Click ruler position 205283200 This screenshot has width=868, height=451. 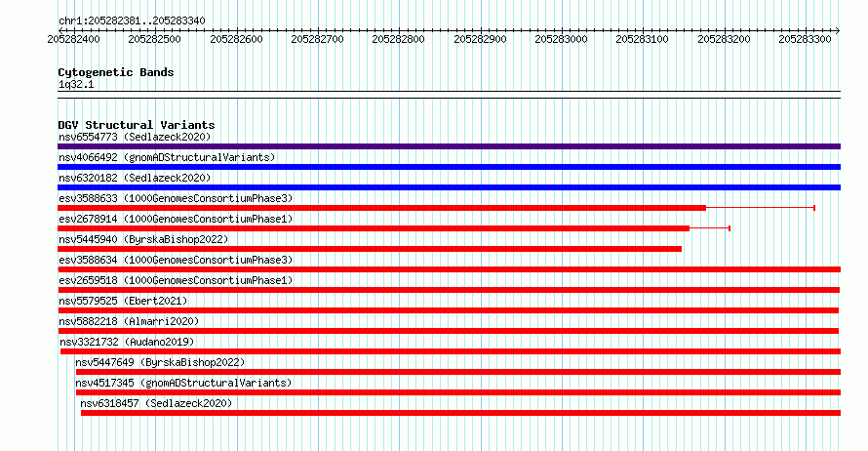click(x=724, y=39)
